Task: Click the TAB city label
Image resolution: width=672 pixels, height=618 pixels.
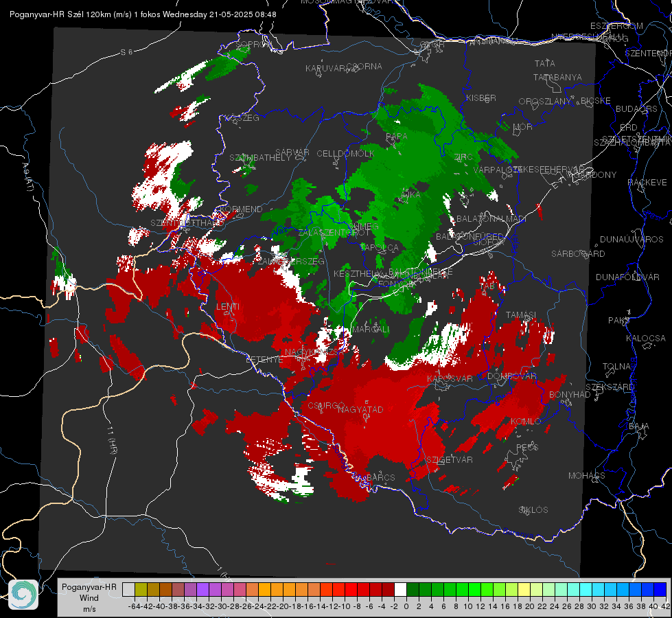Action: 487,286
